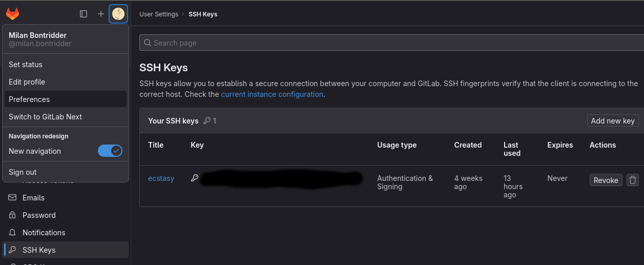Viewport: 644px width, 265px height.
Task: Disable the New navigation toggle
Action: pos(110,151)
